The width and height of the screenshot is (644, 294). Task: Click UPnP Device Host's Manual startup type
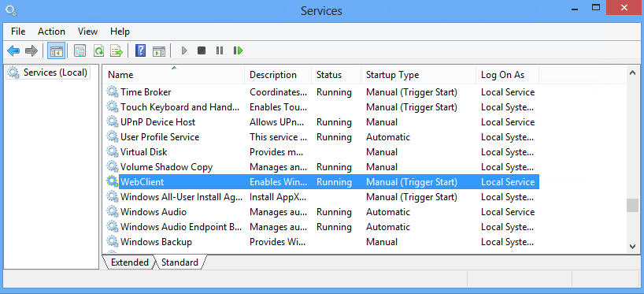[x=382, y=122]
